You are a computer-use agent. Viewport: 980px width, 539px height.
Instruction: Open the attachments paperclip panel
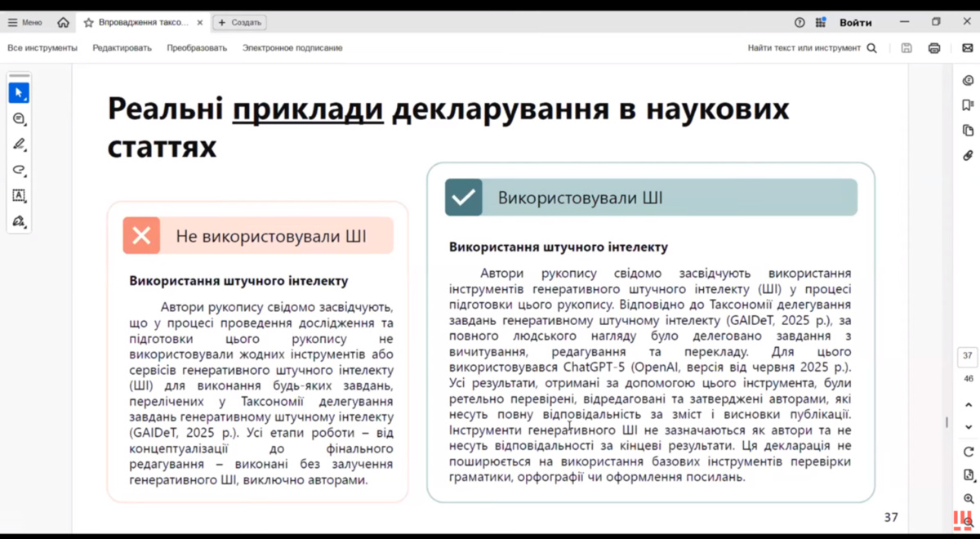coord(968,155)
